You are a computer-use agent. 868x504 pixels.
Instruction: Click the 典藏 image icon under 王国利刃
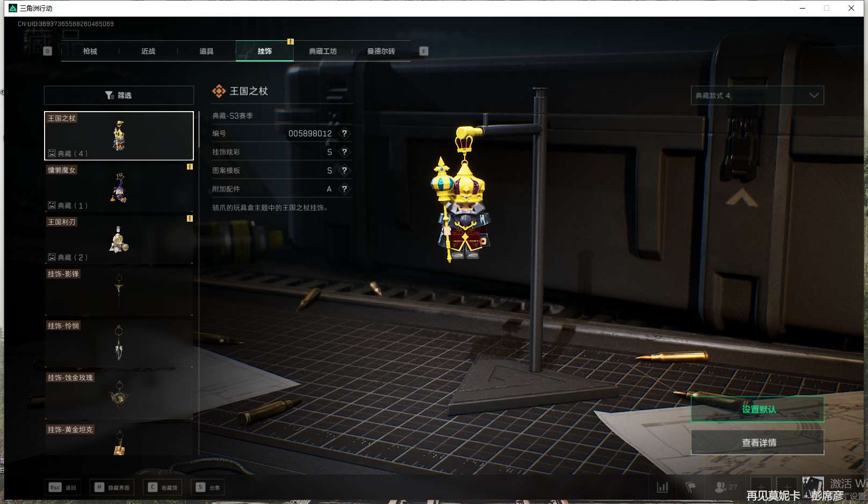pos(52,257)
